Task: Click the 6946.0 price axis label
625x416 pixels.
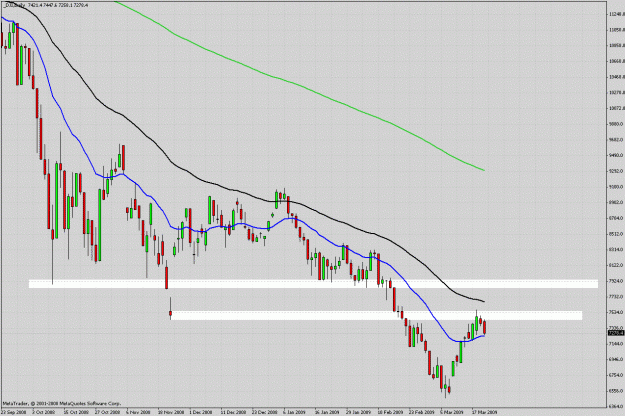Action: [x=616, y=359]
